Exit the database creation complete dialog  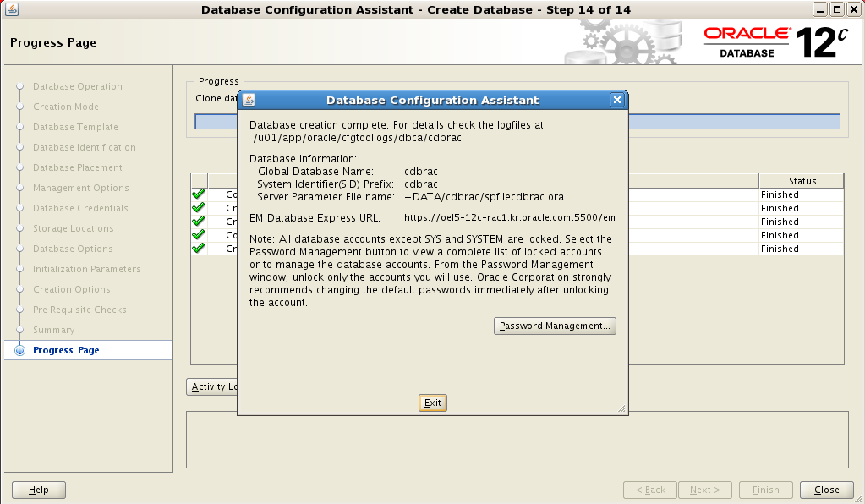432,403
